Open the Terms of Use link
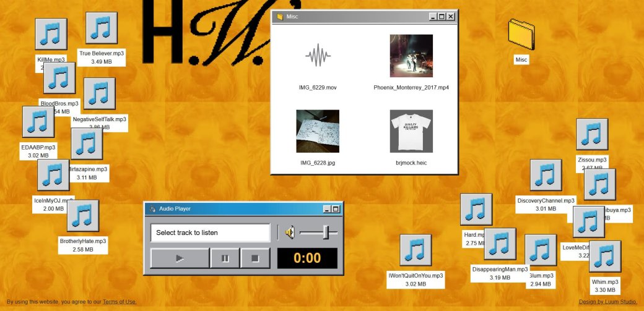The width and height of the screenshot is (644, 311). [120, 302]
